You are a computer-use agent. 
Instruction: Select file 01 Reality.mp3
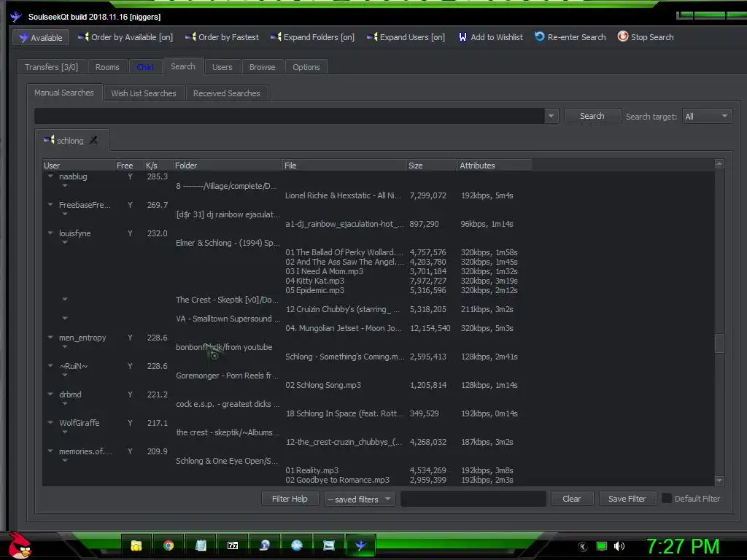point(311,470)
